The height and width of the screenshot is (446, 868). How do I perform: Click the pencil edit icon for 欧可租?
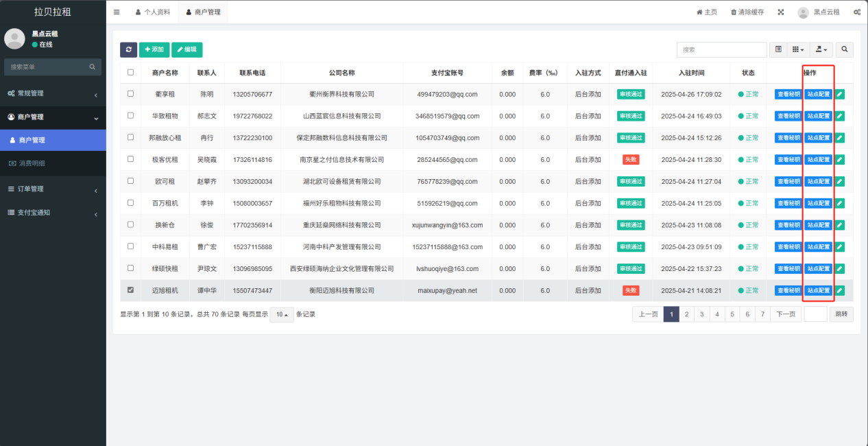[840, 182]
